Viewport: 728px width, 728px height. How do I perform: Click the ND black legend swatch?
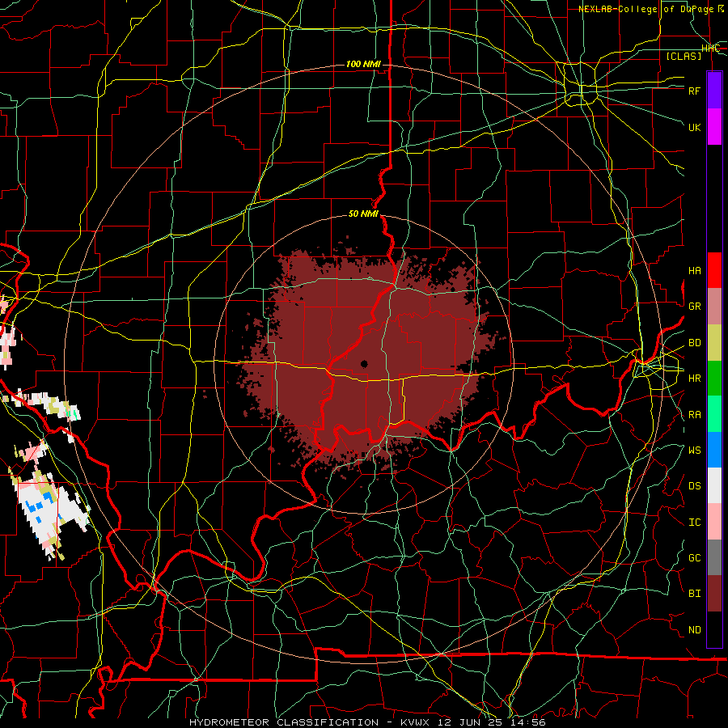pyautogui.click(x=714, y=629)
